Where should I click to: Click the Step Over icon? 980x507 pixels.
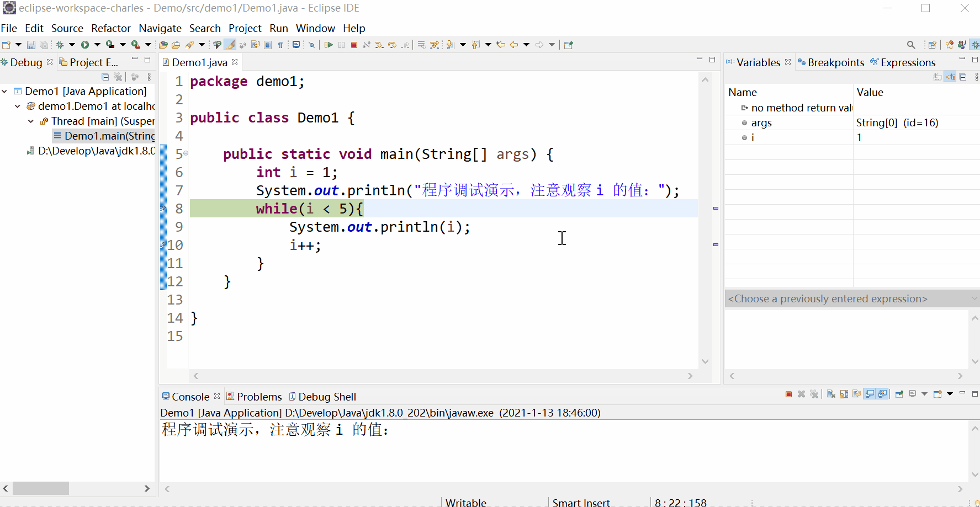click(x=391, y=45)
